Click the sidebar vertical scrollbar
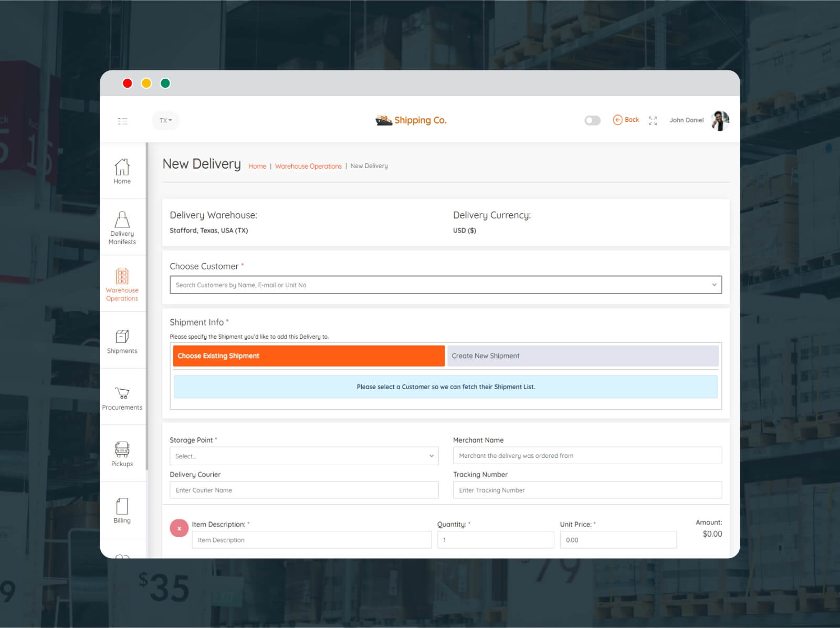Screen dimensions: 840x628 click(147, 307)
